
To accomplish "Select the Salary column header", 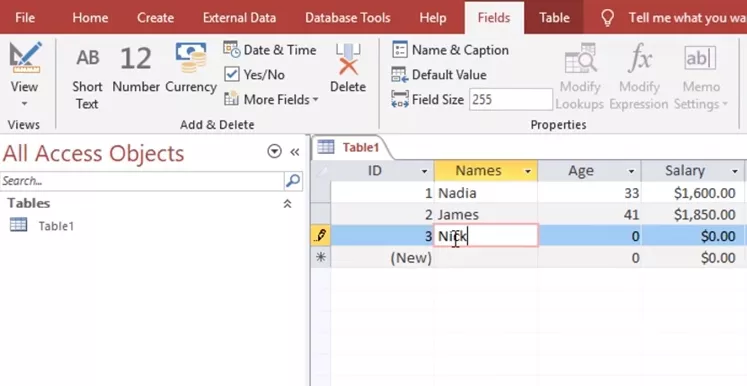I will click(x=685, y=171).
